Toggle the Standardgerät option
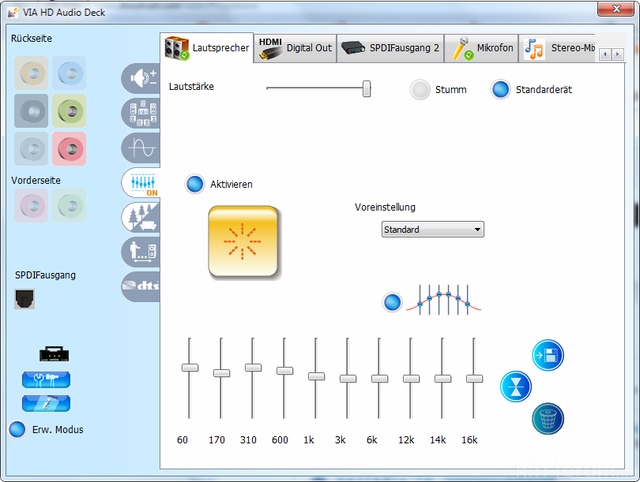 tap(501, 89)
